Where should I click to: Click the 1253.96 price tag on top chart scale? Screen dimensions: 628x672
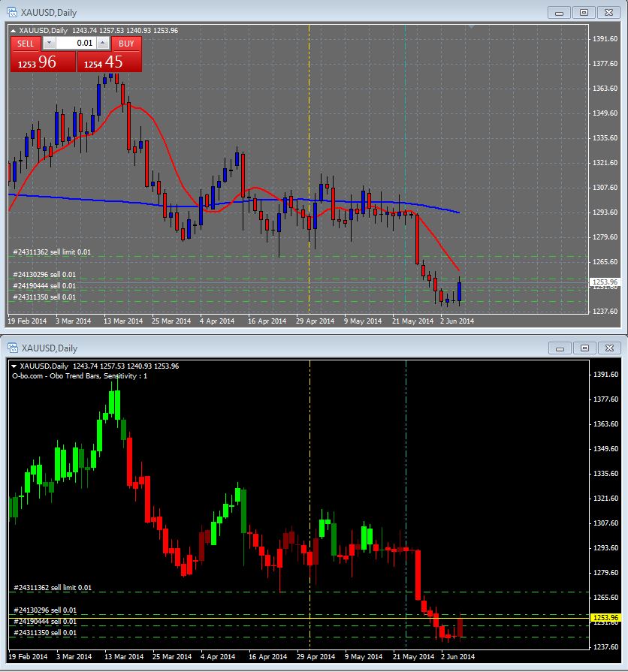pyautogui.click(x=605, y=282)
